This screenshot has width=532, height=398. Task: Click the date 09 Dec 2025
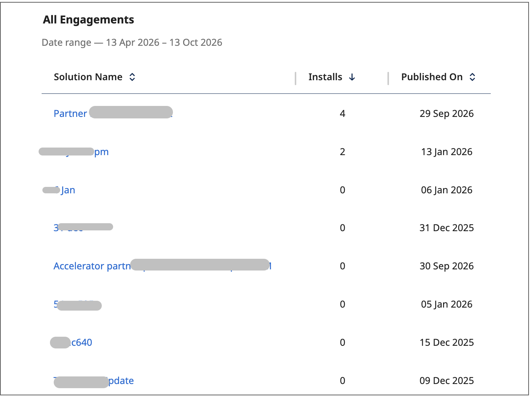446,381
